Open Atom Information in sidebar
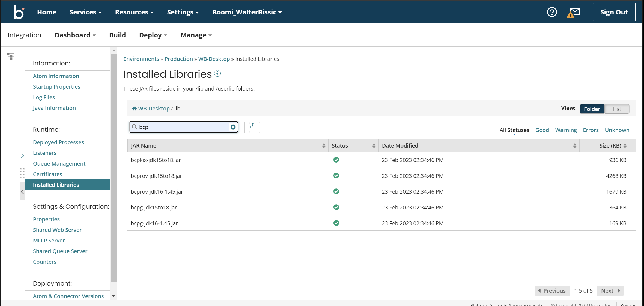This screenshot has height=306, width=644. coord(56,76)
